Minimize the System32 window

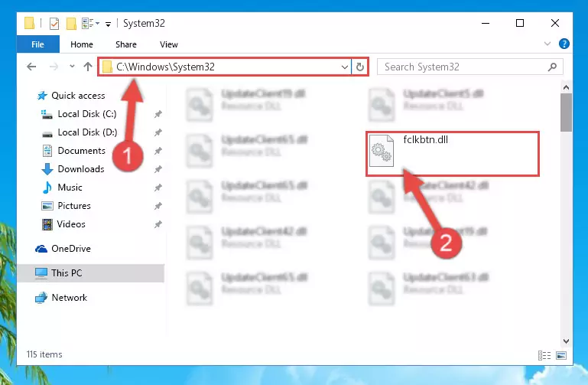486,23
